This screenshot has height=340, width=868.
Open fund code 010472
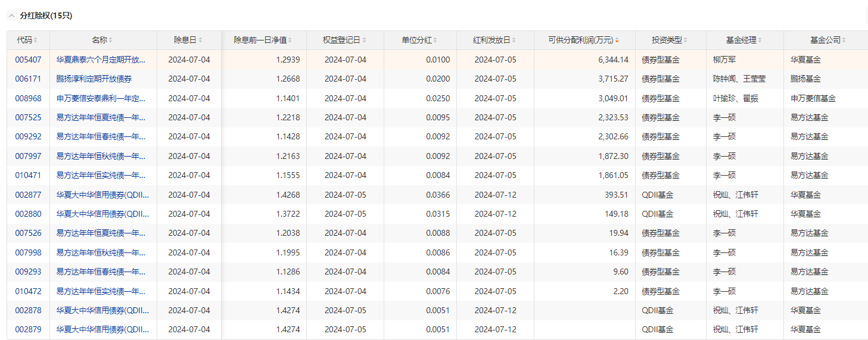click(28, 291)
